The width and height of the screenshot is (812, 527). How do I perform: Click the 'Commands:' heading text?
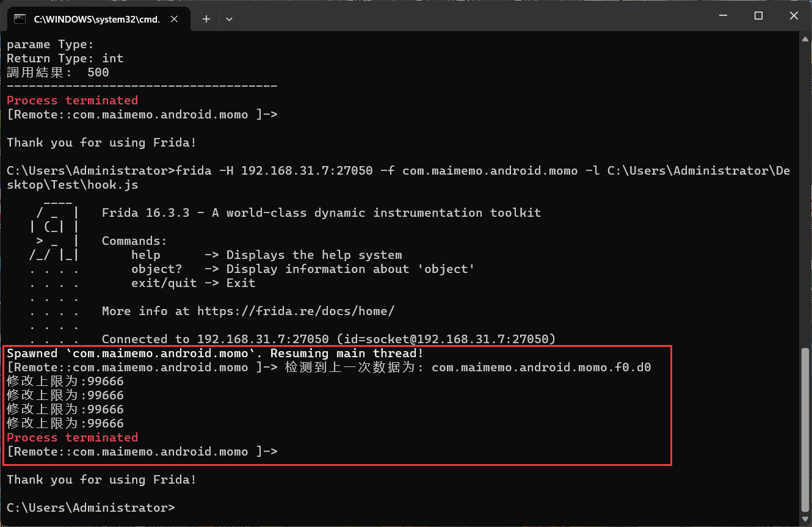pos(135,241)
